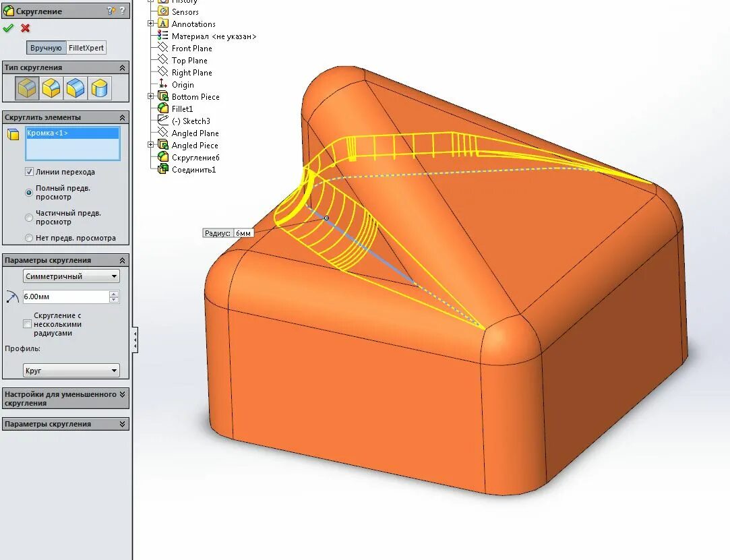Select the variable radius fillet type icon
The height and width of the screenshot is (560, 730).
pyautogui.click(x=51, y=88)
